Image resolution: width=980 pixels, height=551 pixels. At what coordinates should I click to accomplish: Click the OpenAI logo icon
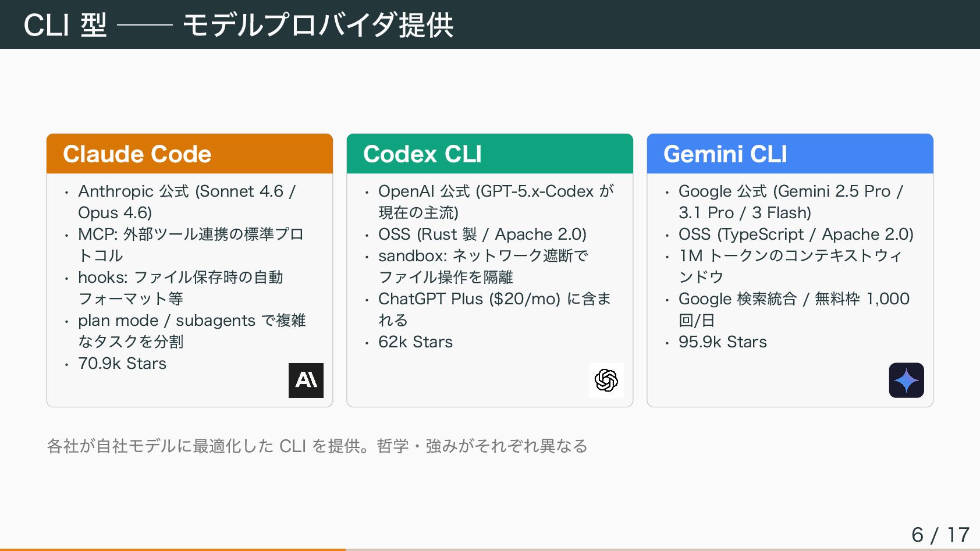606,381
